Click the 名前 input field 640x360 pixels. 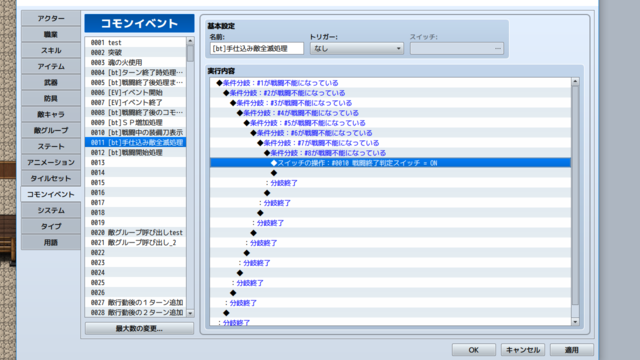(x=257, y=49)
